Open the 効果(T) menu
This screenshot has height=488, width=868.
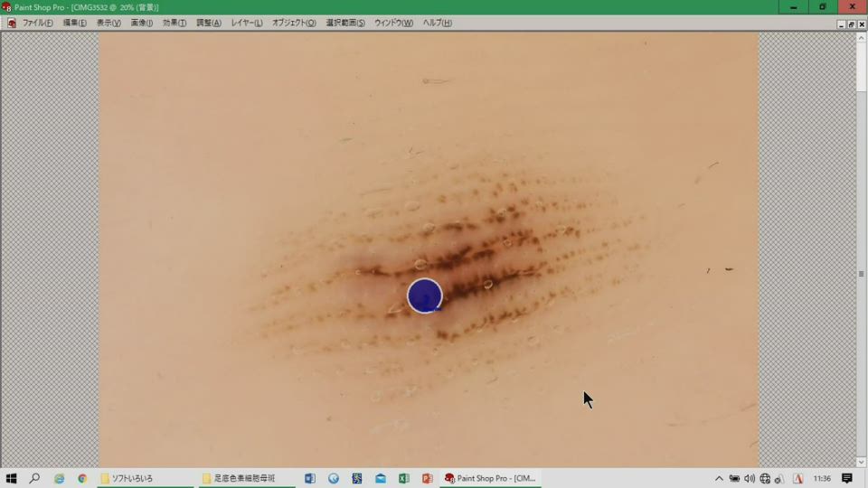tap(175, 23)
